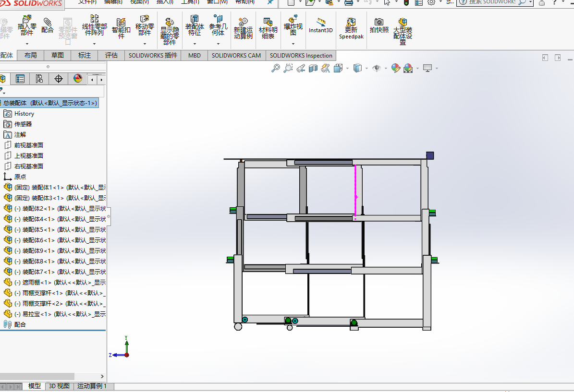Switch to 布局 ribbon tab
This screenshot has height=392, width=574.
pos(30,55)
